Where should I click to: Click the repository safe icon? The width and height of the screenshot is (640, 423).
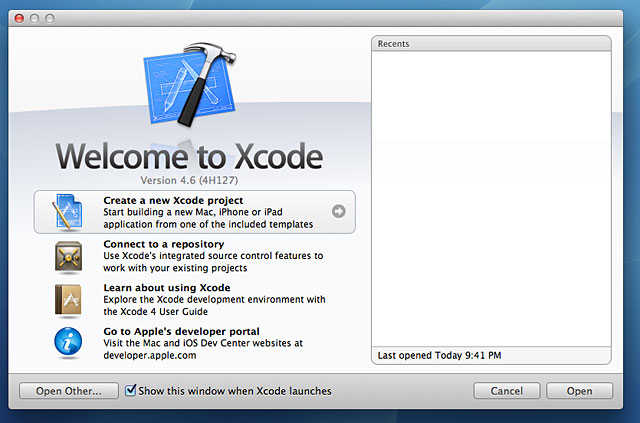(x=68, y=256)
